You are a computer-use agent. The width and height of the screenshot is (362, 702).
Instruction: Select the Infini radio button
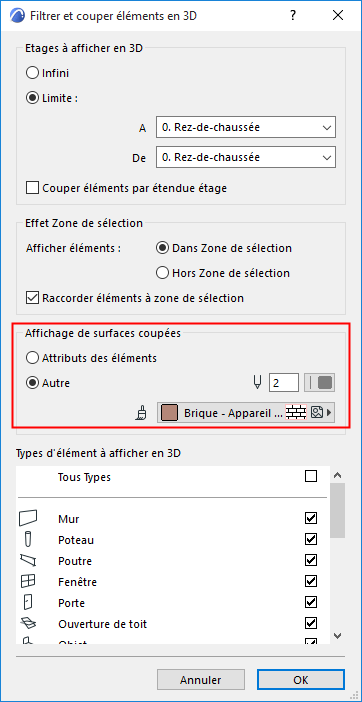tap(32, 73)
